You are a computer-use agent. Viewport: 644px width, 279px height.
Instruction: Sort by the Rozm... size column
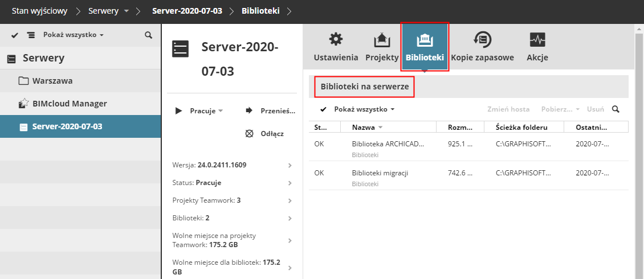click(x=460, y=127)
